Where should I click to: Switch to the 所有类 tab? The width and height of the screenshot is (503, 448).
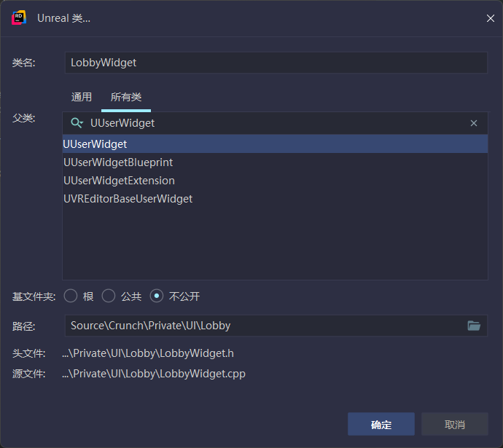(x=126, y=97)
